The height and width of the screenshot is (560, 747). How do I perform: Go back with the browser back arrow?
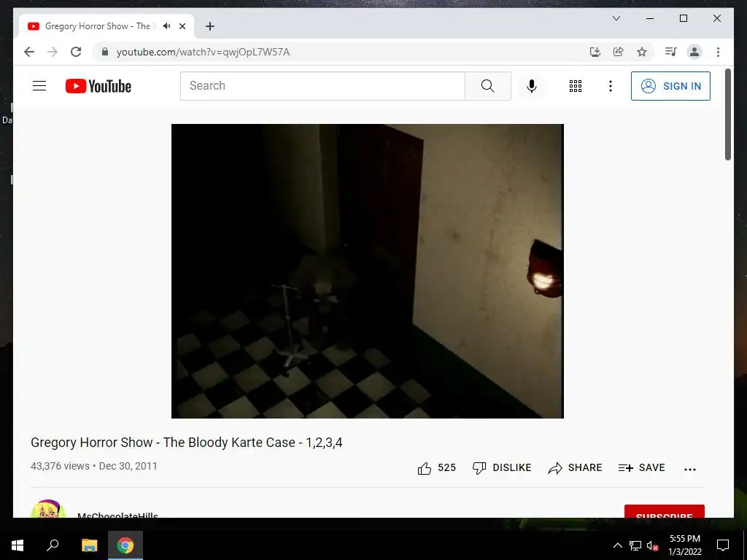point(29,52)
